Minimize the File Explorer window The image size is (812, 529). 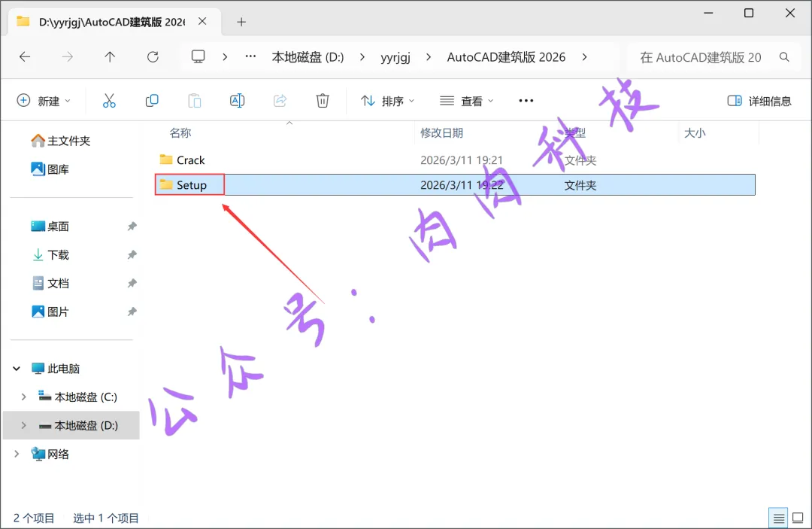[x=708, y=13]
